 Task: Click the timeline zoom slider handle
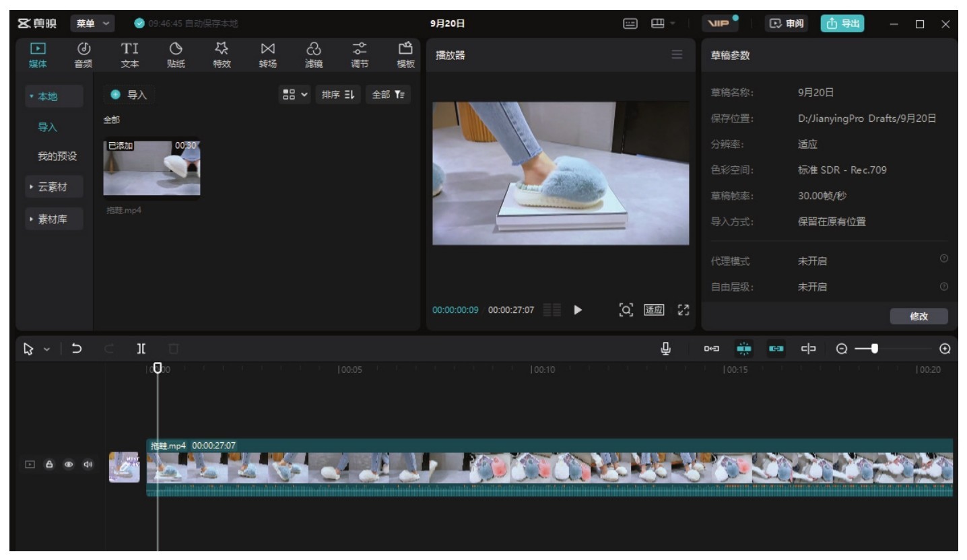874,349
